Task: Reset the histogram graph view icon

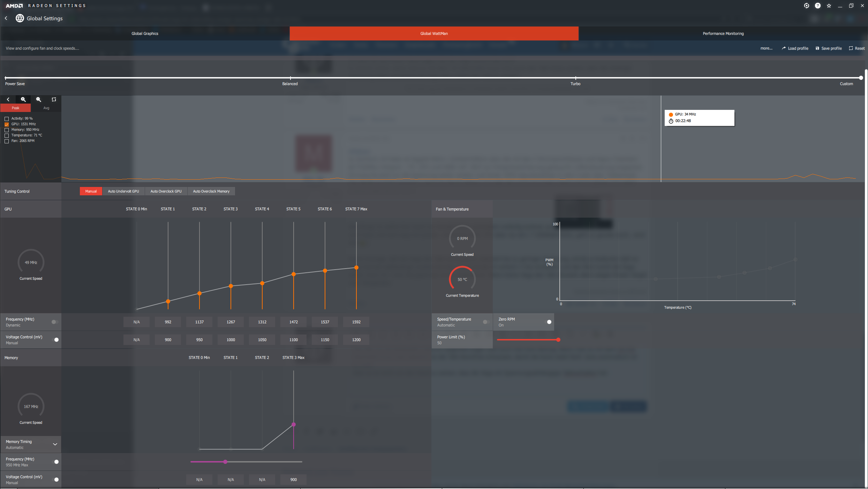Action: coord(54,99)
